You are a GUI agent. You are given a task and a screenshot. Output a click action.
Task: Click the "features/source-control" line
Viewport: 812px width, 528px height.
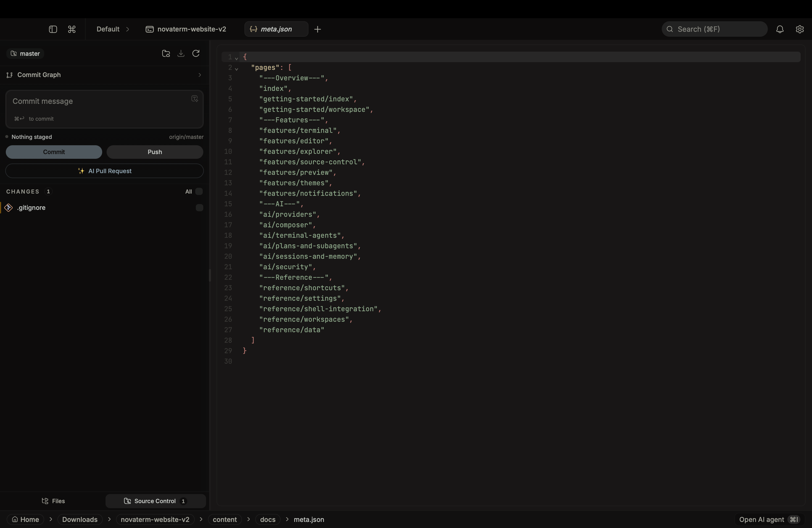coord(312,162)
